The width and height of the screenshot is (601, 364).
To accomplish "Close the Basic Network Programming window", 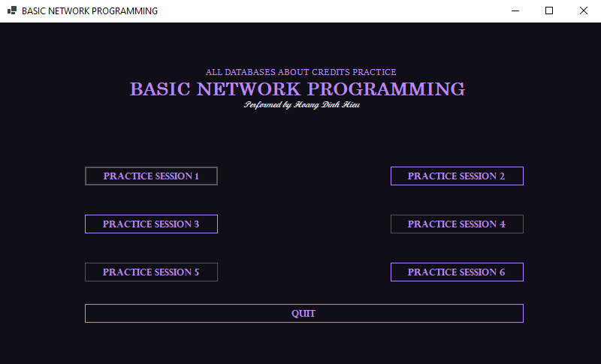I will coord(584,11).
